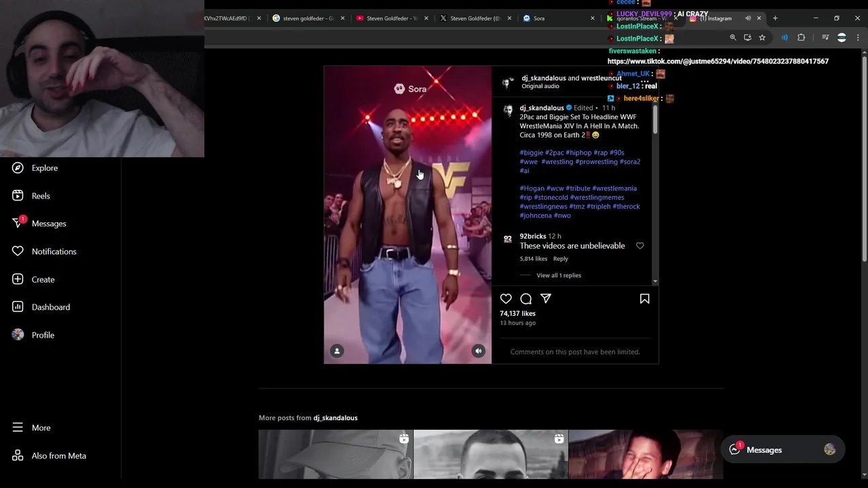The height and width of the screenshot is (488, 868).
Task: Open the 92bricks commenter profile
Action: [533, 236]
